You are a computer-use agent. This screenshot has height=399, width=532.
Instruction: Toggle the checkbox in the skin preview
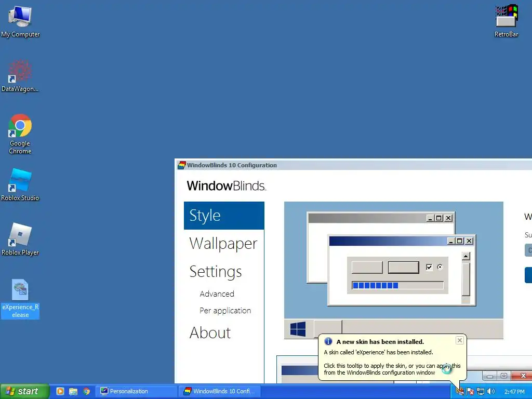click(429, 267)
